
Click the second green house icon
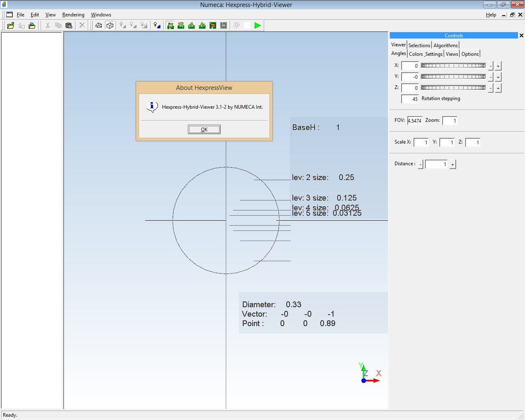click(181, 25)
